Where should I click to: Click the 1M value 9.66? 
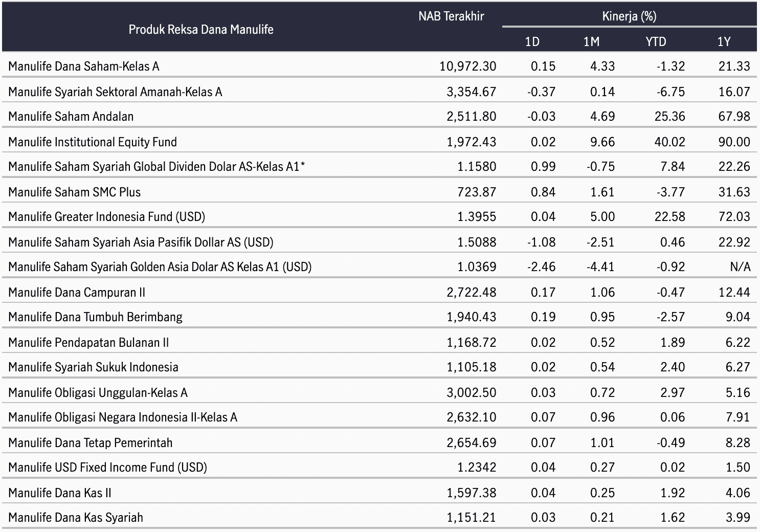(x=602, y=142)
